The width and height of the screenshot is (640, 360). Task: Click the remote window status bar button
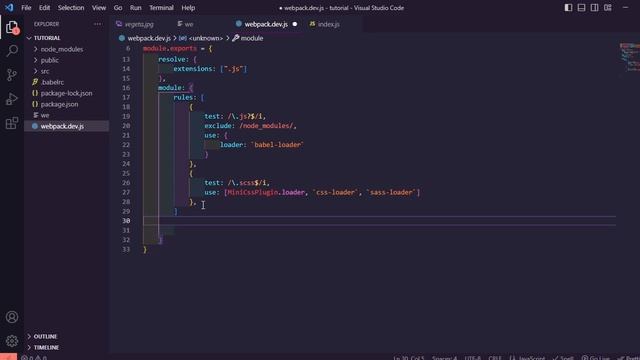8,357
